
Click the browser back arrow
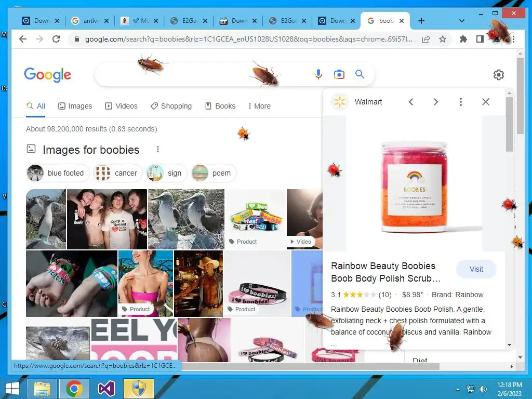coord(23,39)
